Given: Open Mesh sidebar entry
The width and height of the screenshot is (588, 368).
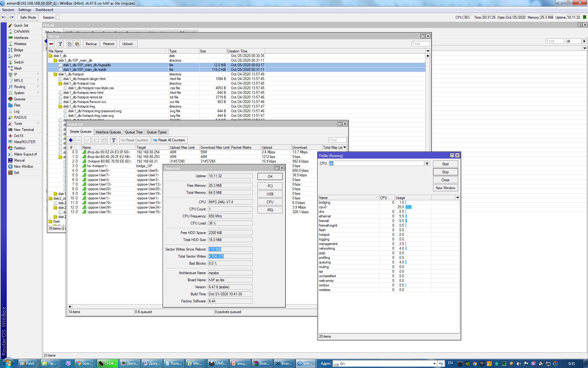Looking at the screenshot, I should (18, 68).
